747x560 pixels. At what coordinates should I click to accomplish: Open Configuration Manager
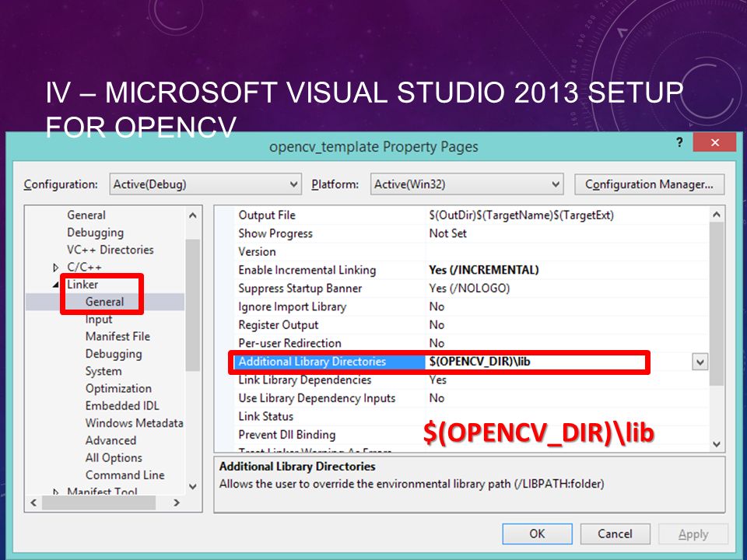point(649,184)
